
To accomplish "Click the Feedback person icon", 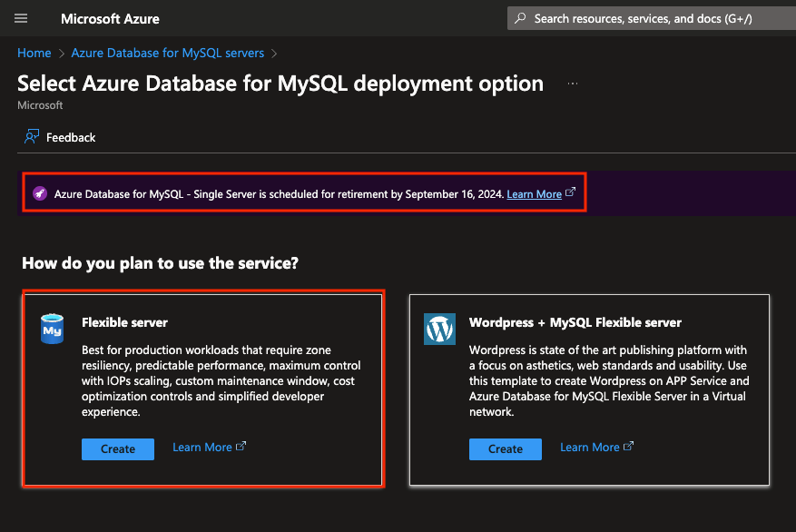I will pos(32,137).
